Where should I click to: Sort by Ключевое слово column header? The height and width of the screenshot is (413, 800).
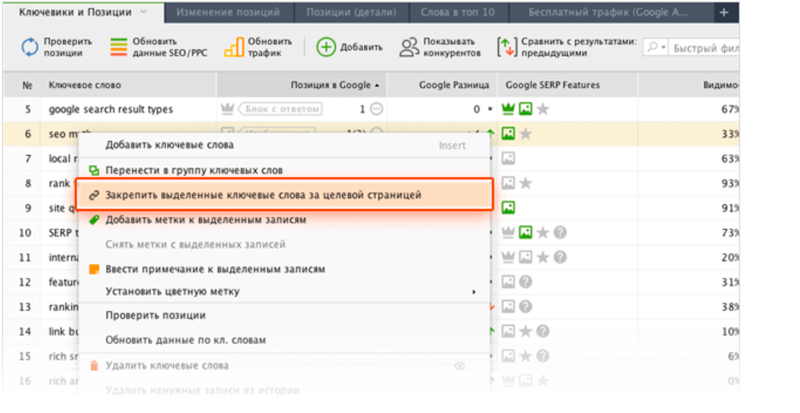129,85
